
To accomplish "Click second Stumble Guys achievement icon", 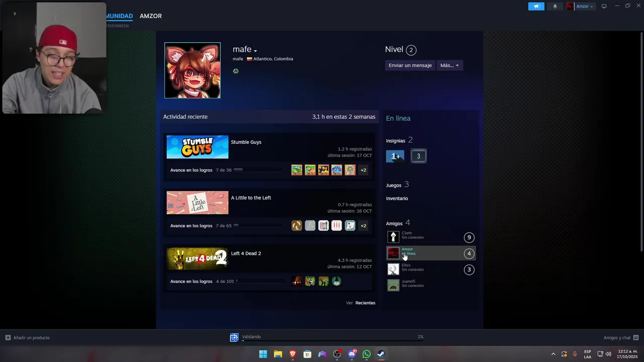I will [x=310, y=170].
